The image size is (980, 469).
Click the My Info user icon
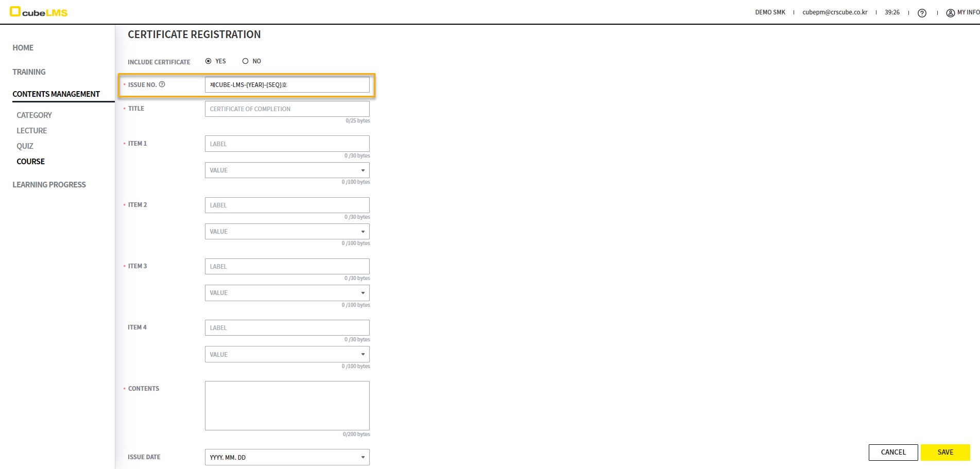coord(950,13)
